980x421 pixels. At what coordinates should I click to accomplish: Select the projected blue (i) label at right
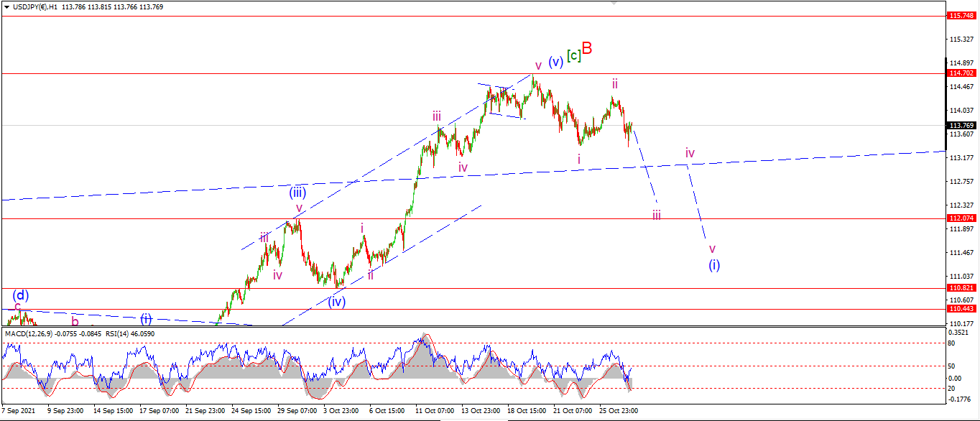(x=714, y=265)
